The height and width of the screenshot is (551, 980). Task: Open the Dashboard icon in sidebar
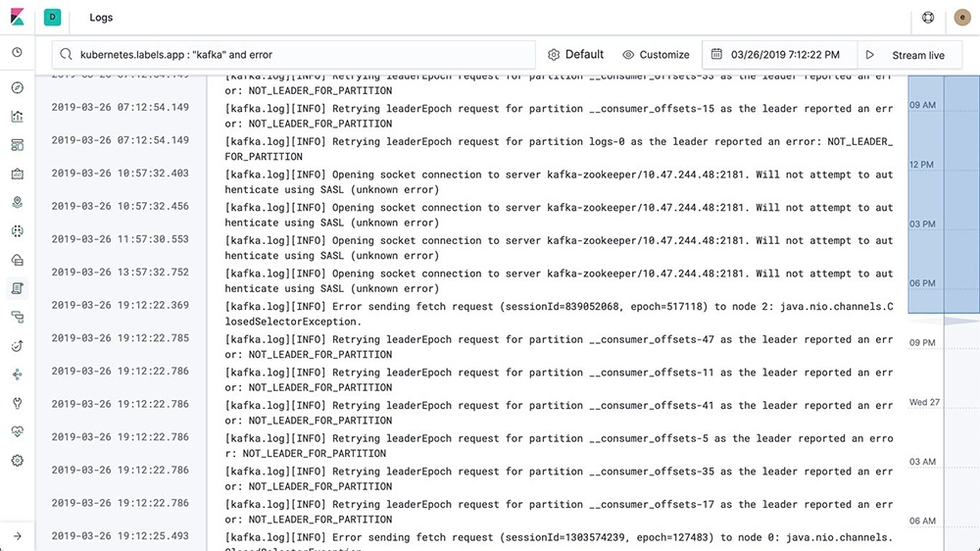coord(17,145)
